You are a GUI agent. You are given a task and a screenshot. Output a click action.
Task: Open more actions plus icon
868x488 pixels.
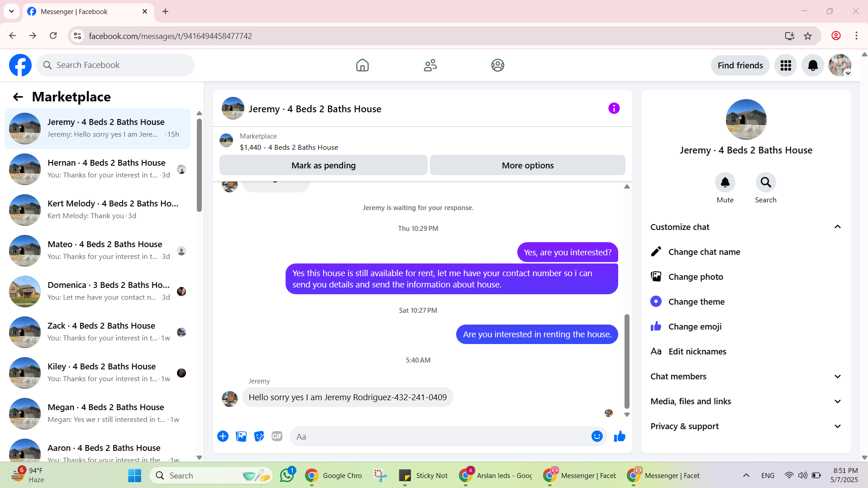point(223,436)
